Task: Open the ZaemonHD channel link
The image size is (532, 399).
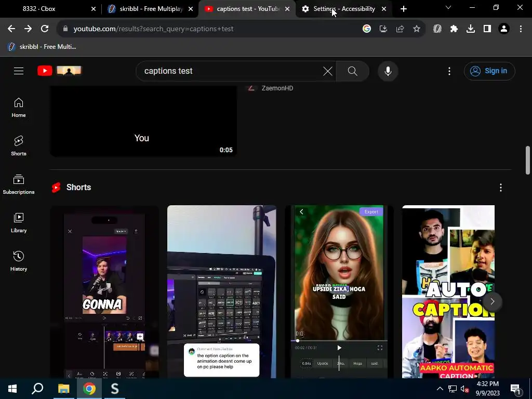Action: (277, 88)
